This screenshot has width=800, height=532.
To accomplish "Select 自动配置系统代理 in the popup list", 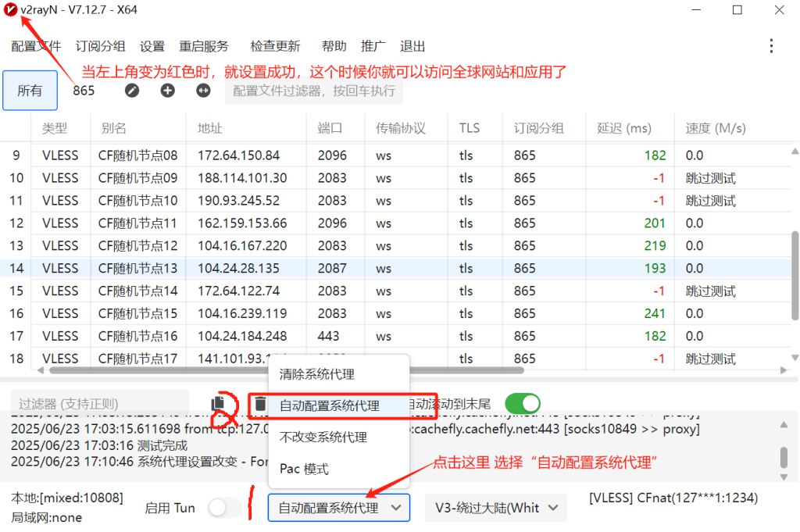I will 339,406.
